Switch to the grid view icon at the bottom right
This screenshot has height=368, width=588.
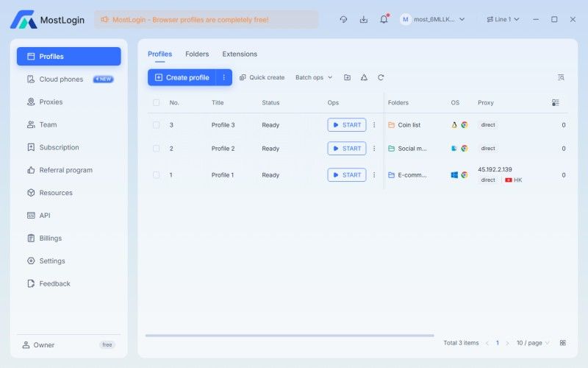[563, 343]
